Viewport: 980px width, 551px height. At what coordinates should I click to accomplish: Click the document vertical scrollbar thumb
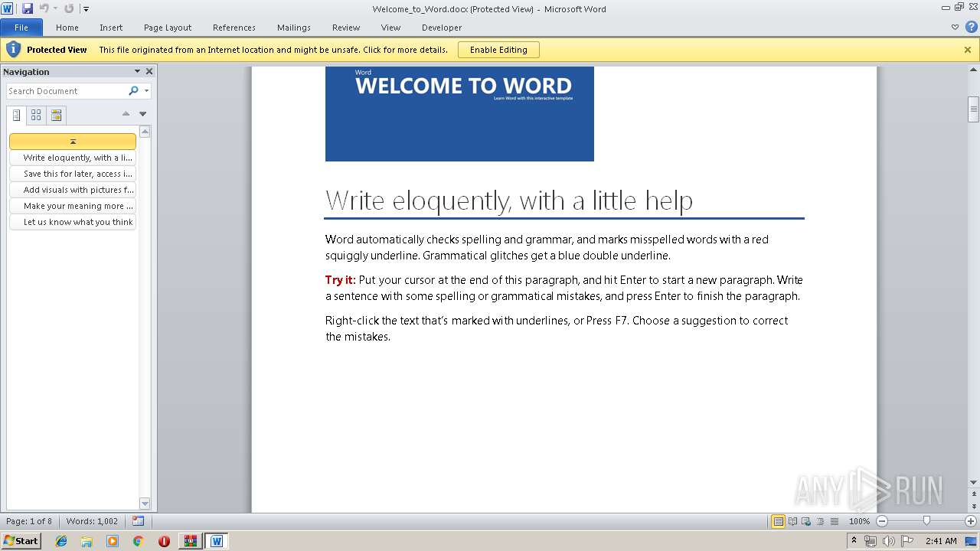(x=973, y=109)
